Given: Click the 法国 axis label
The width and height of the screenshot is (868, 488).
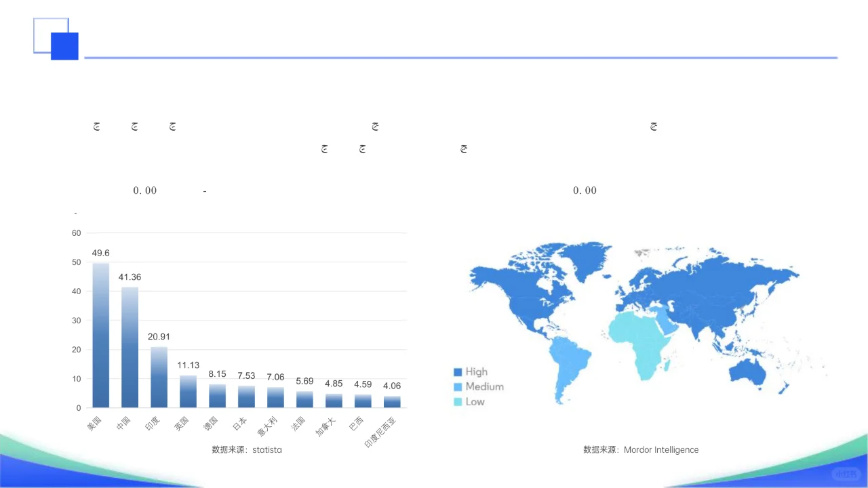Looking at the screenshot, I should pyautogui.click(x=298, y=424).
